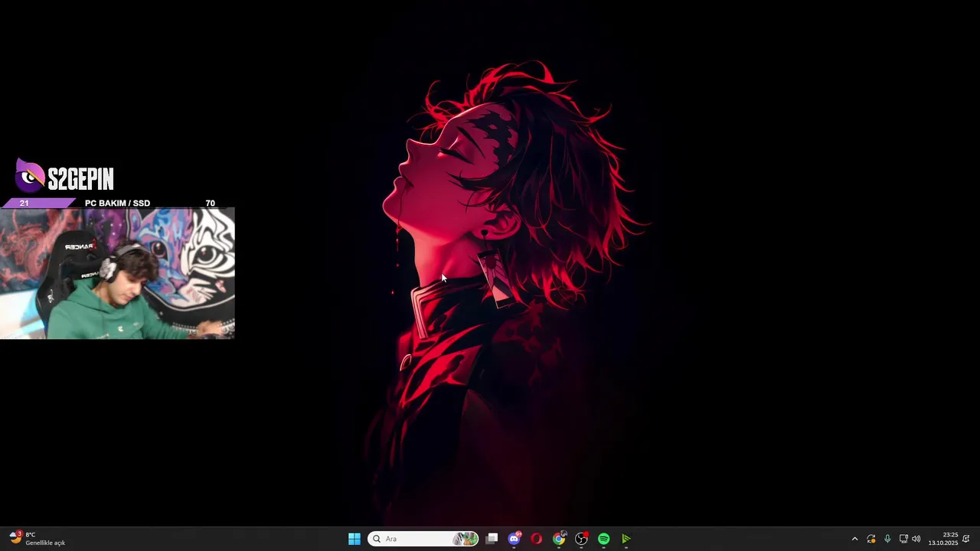Open network settings tray icon
This screenshot has height=551, width=980.
(x=903, y=539)
